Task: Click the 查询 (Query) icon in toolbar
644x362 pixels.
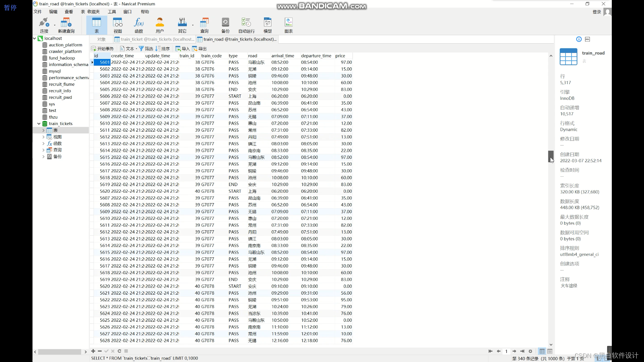Action: click(x=204, y=24)
